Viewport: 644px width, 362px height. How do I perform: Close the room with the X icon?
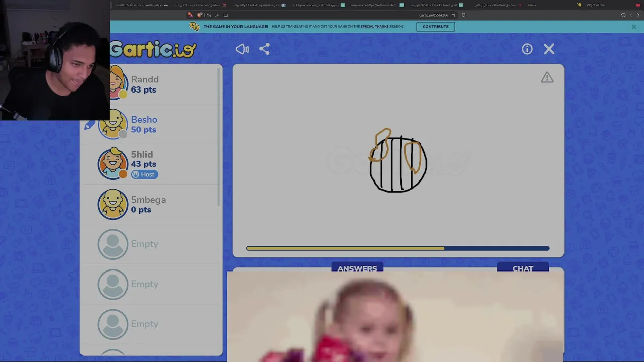pyautogui.click(x=549, y=49)
